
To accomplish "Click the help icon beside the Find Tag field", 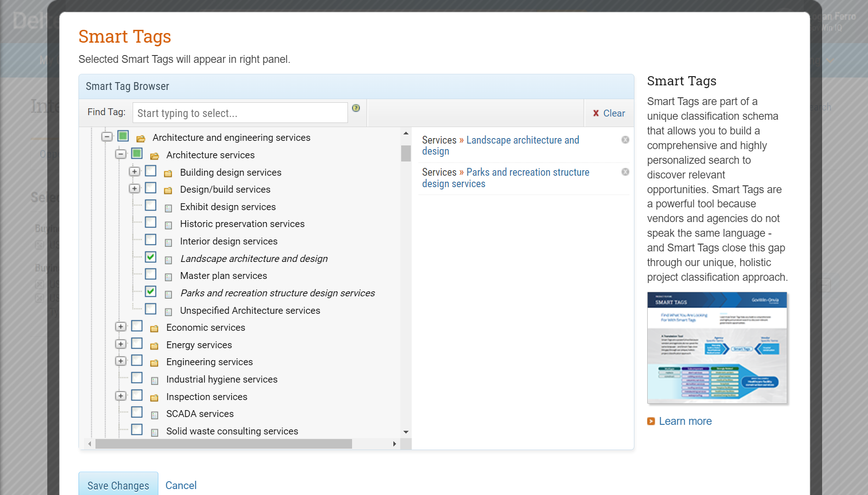I will (x=356, y=108).
